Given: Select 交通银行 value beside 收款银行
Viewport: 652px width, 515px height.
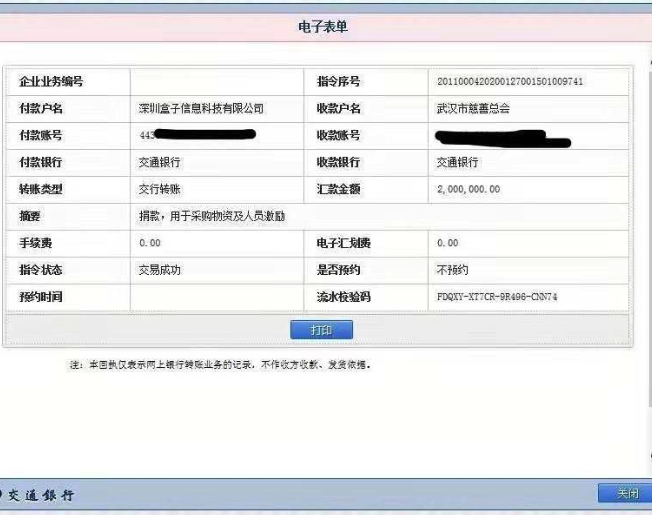Looking at the screenshot, I should pos(457,162).
